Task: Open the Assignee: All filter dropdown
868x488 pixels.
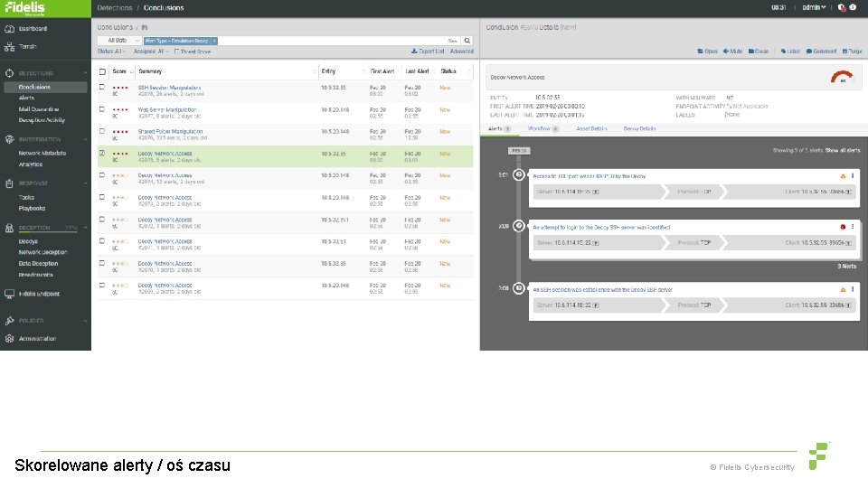Action: click(x=151, y=52)
